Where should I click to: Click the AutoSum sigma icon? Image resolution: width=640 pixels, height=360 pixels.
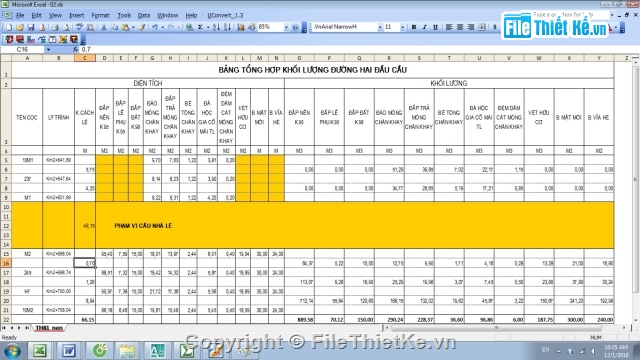(x=200, y=27)
